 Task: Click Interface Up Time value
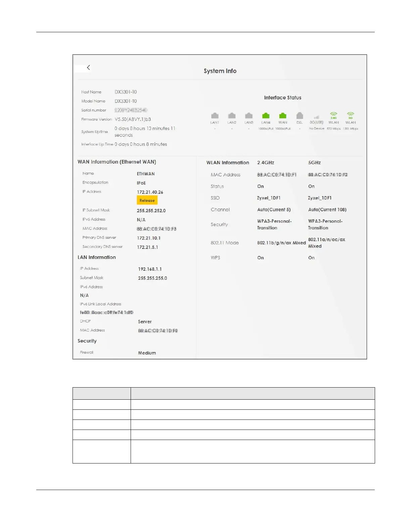(x=141, y=144)
